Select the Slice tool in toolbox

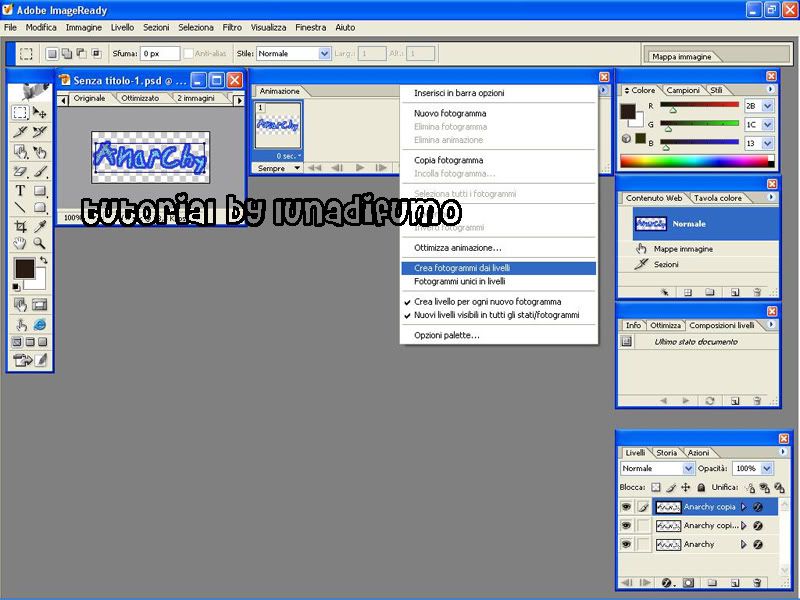click(x=20, y=132)
